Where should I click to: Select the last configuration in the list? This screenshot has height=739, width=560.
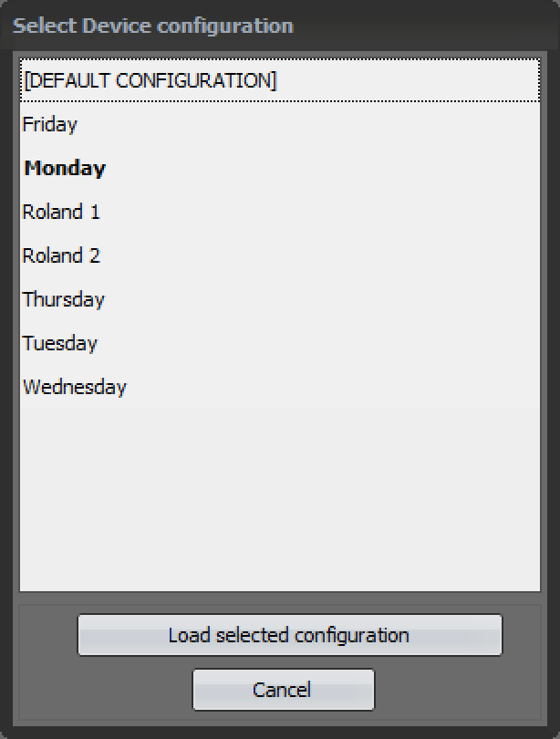coord(280,387)
